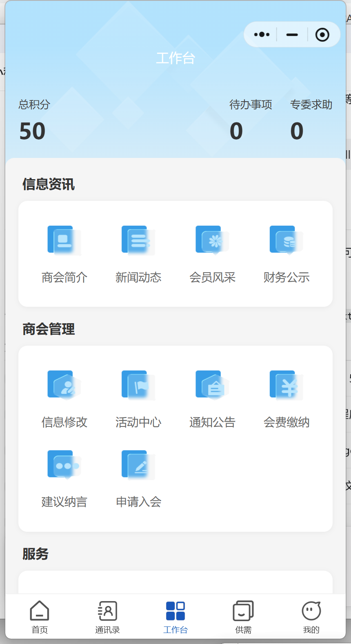Click the 服务 section heading

36,554
